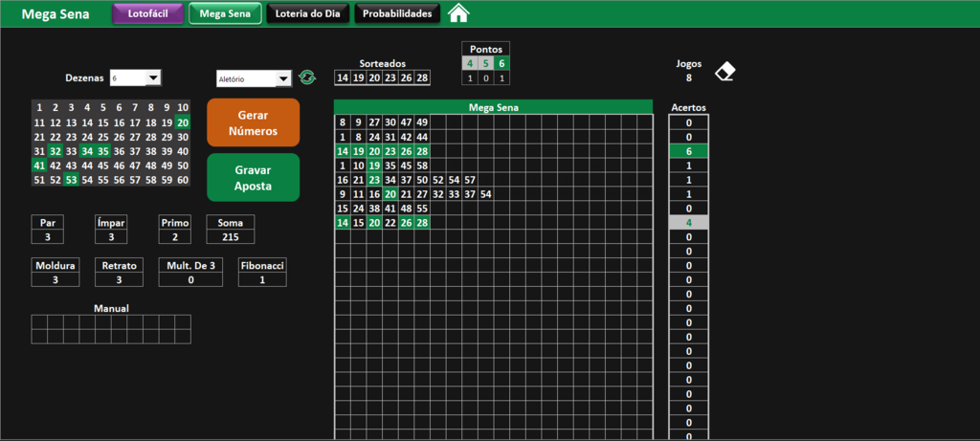Select the Mega Sena tab
Screen dimensions: 980x441
pyautogui.click(x=225, y=13)
